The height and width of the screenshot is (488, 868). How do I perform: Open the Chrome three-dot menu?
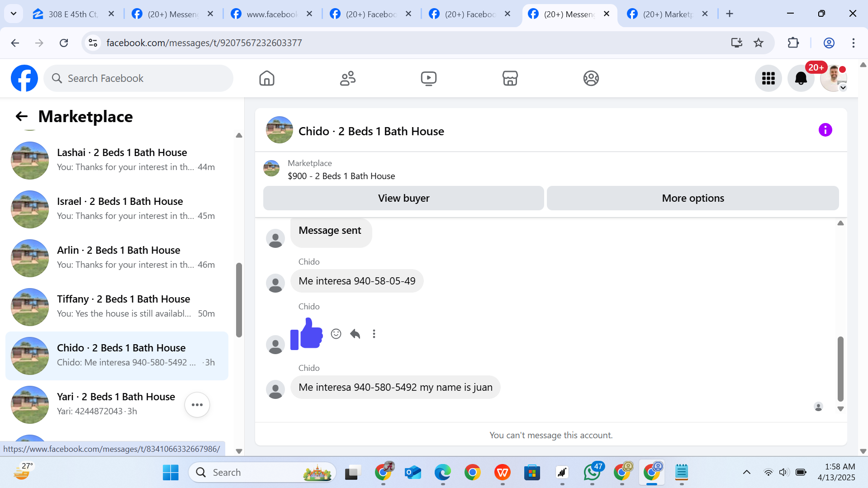(x=854, y=43)
